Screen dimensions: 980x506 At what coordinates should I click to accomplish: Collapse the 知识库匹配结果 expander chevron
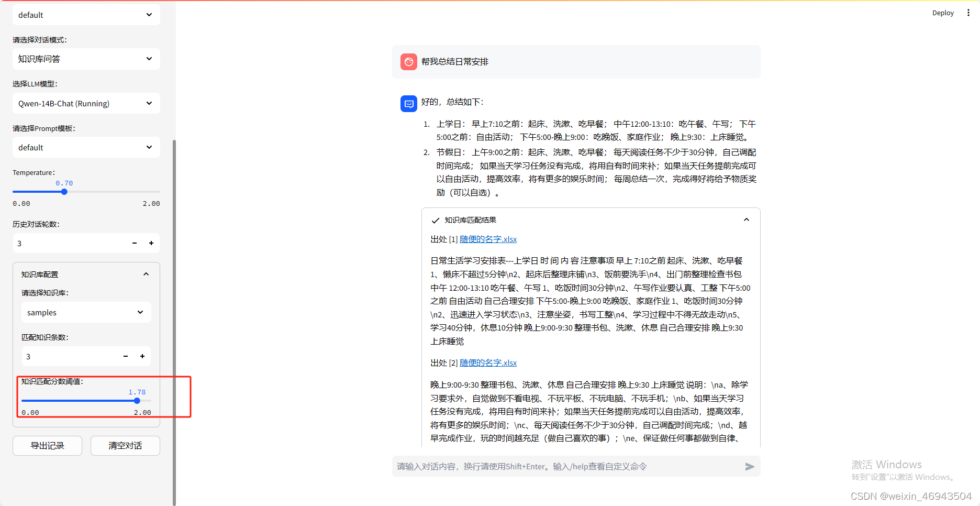click(747, 220)
